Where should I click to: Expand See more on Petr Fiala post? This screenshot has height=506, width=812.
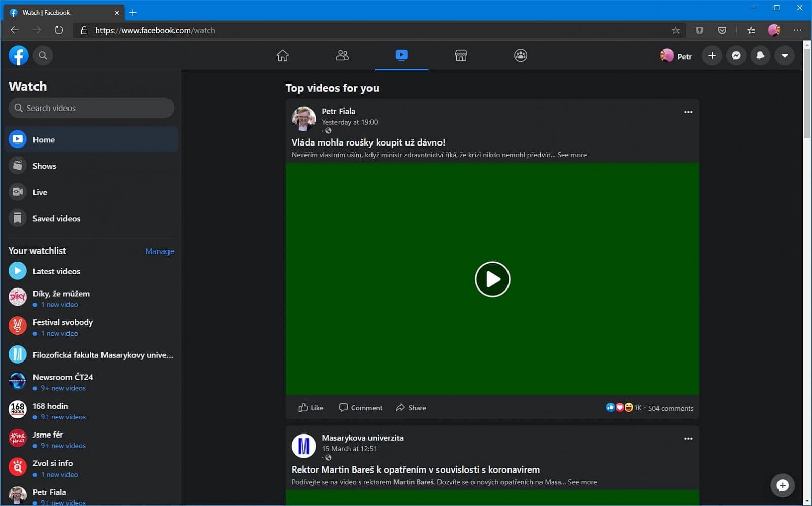572,155
